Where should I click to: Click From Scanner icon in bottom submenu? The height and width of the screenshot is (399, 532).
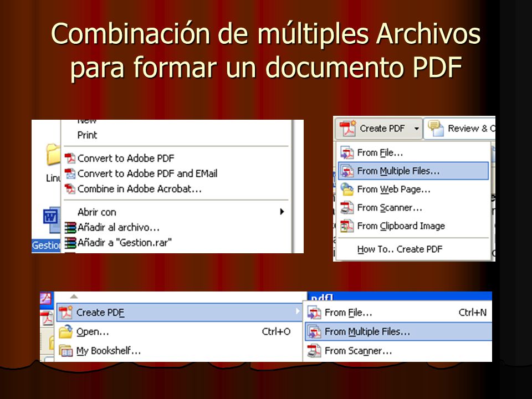tap(314, 351)
